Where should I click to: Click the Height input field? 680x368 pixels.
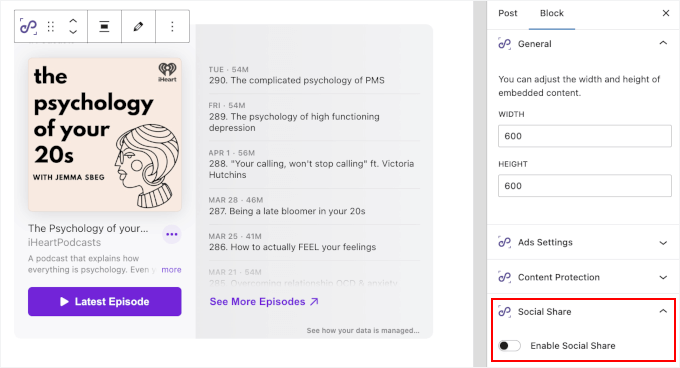click(584, 186)
